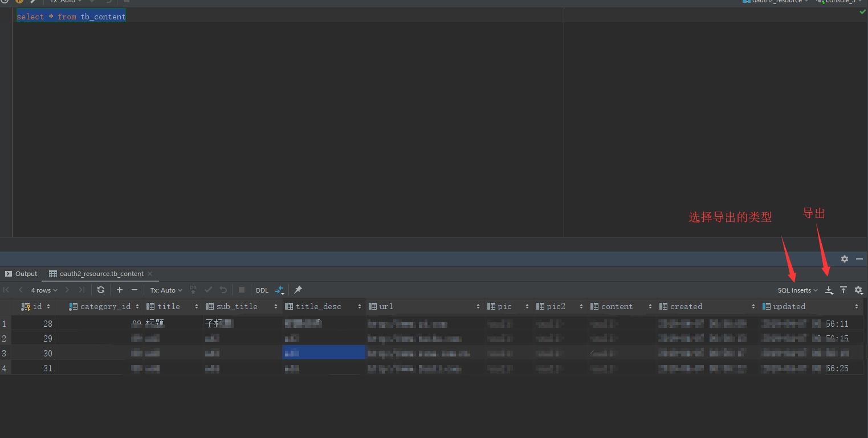The image size is (868, 438).
Task: Add a new row with plus icon
Action: tap(120, 290)
